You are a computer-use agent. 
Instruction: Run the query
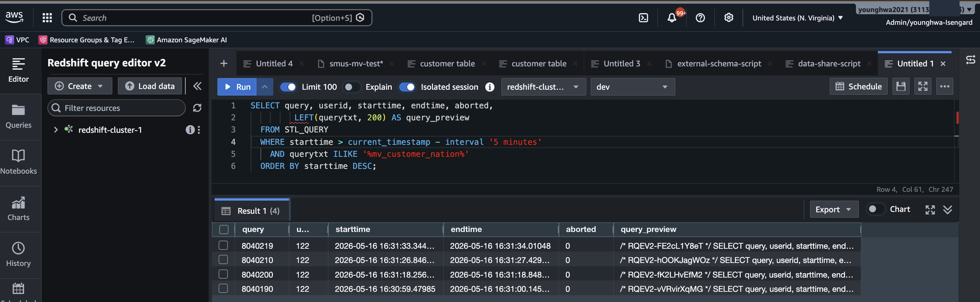[237, 87]
